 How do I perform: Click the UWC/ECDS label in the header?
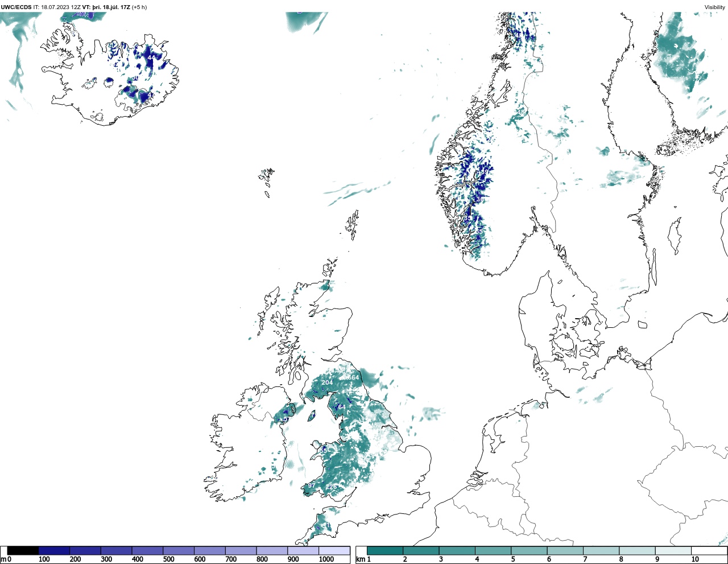[16, 7]
